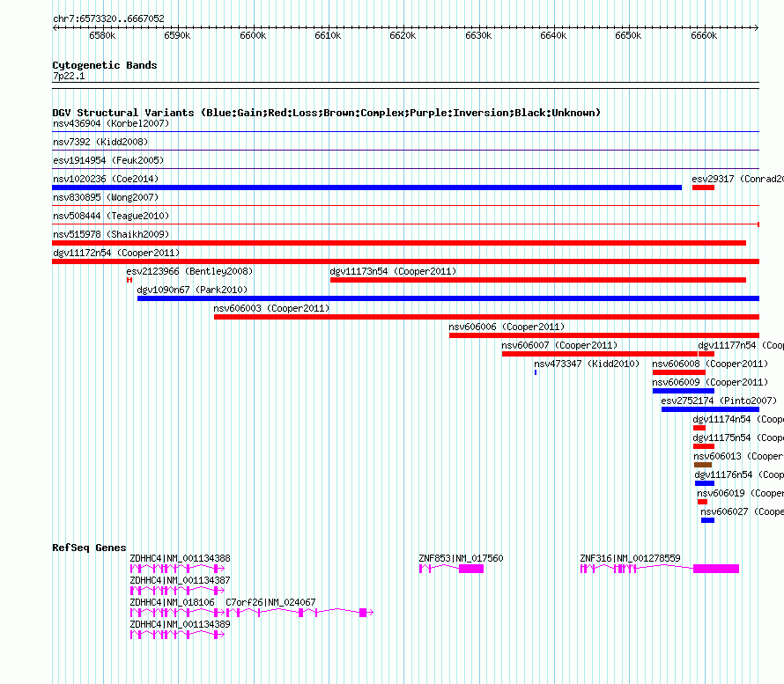Select ZNF853 NM_017560 gene model
This screenshot has width=784, height=684.
coord(452,569)
